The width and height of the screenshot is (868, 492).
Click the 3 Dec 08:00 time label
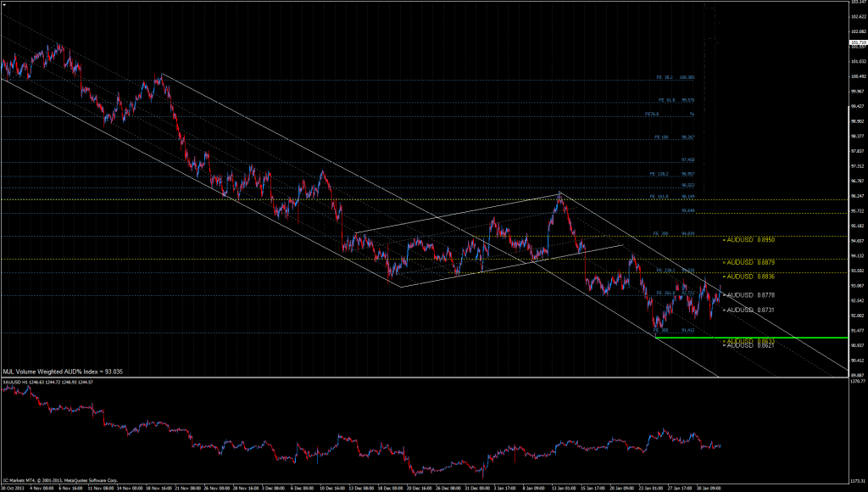275,488
